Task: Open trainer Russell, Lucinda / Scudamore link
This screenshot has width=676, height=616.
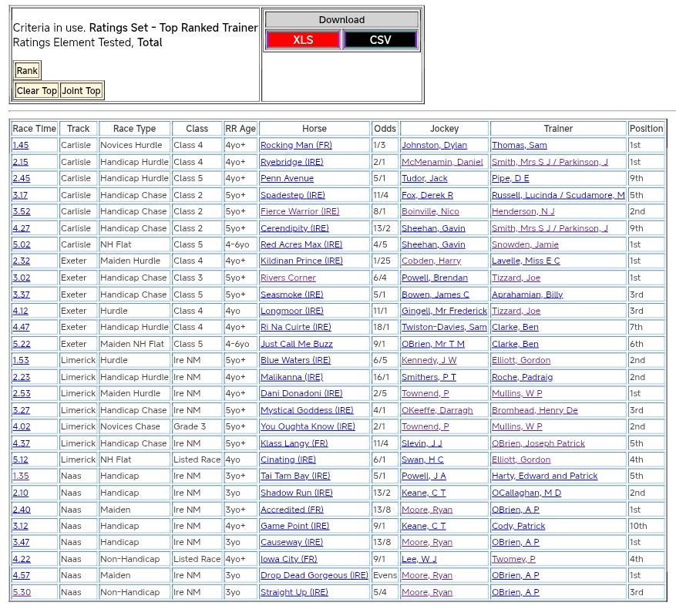Action: (558, 195)
